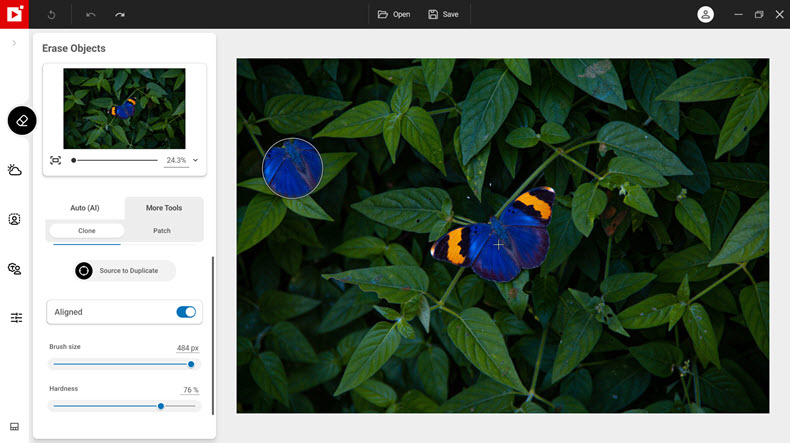The height and width of the screenshot is (443, 790).
Task: Click the red app logo icon
Action: click(x=14, y=14)
